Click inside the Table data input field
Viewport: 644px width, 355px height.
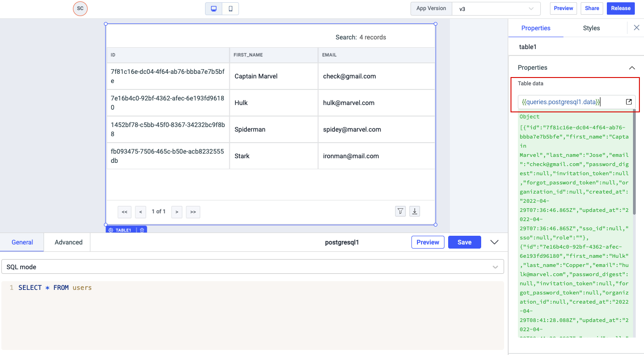pyautogui.click(x=569, y=102)
